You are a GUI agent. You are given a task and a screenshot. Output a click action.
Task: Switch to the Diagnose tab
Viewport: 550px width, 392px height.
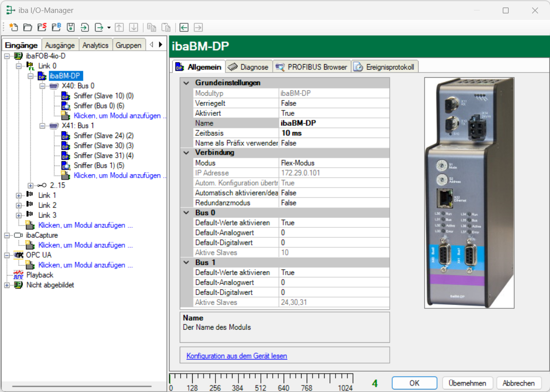tap(248, 67)
